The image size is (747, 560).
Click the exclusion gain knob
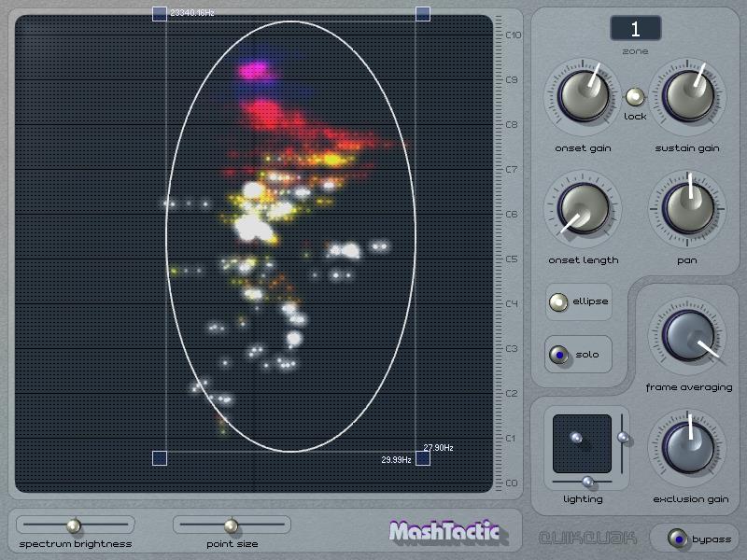pyautogui.click(x=687, y=448)
